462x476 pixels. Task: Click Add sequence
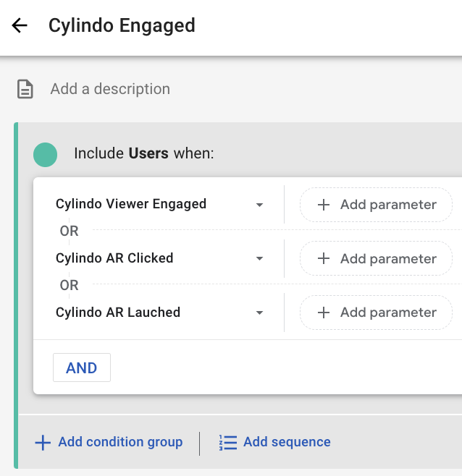click(x=274, y=442)
